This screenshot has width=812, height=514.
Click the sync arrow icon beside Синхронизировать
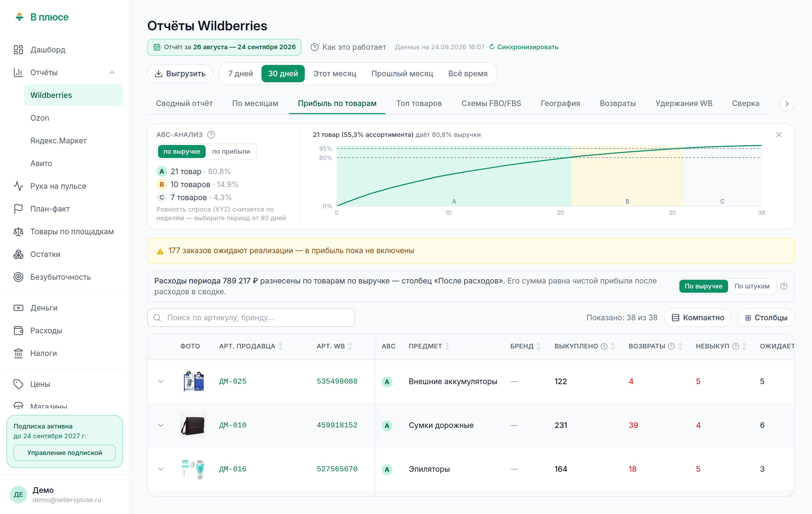click(492, 47)
